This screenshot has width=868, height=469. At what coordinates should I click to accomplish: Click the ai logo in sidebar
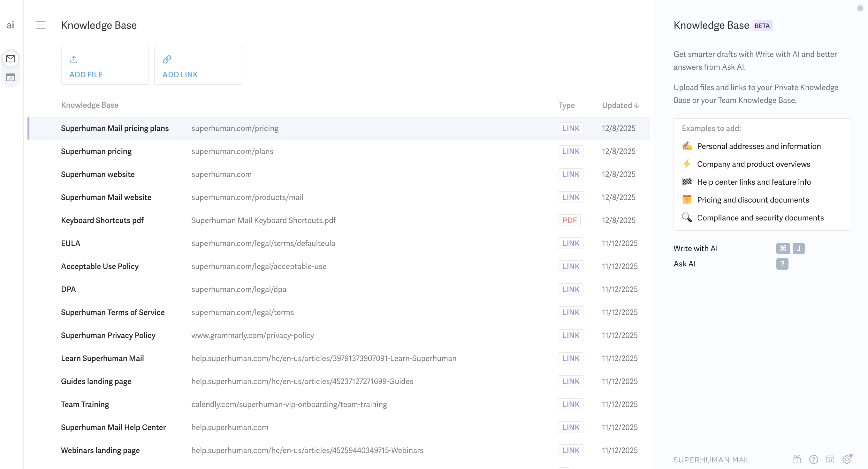coord(11,25)
